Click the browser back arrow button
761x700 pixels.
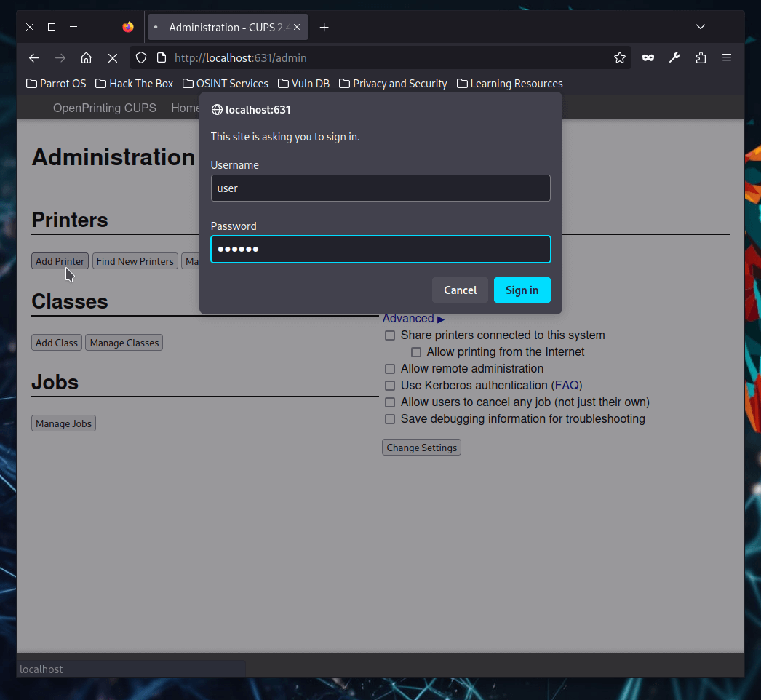[x=33, y=57]
